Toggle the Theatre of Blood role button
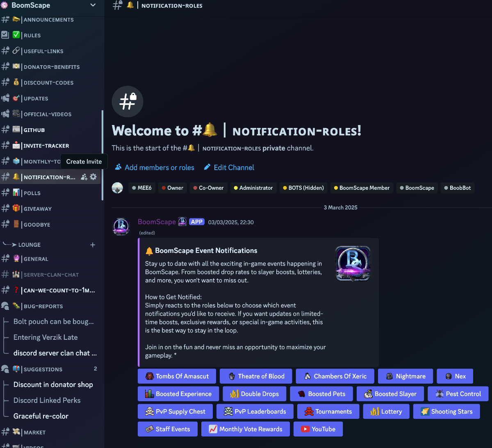Screen dimensions: 492x448 click(x=256, y=376)
